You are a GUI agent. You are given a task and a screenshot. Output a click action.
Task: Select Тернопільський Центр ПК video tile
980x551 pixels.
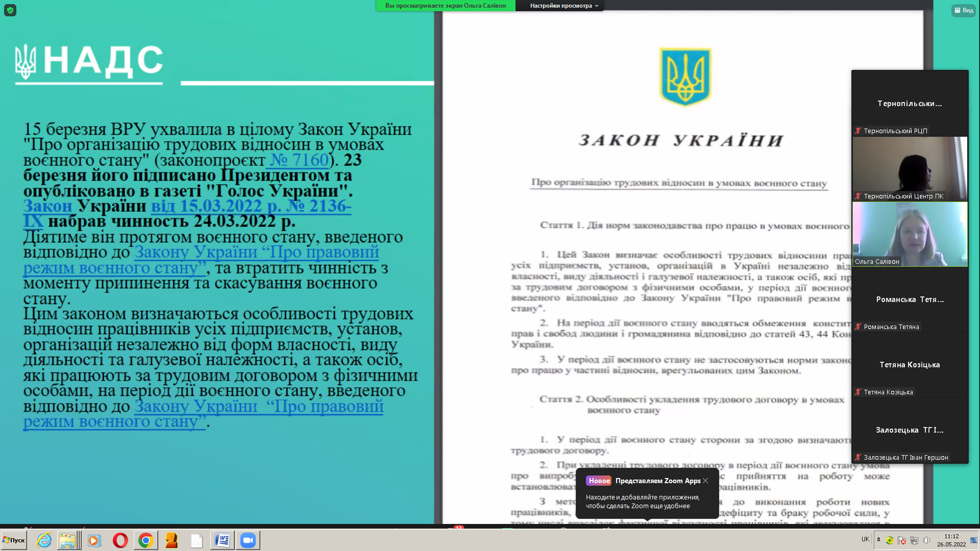pos(910,169)
